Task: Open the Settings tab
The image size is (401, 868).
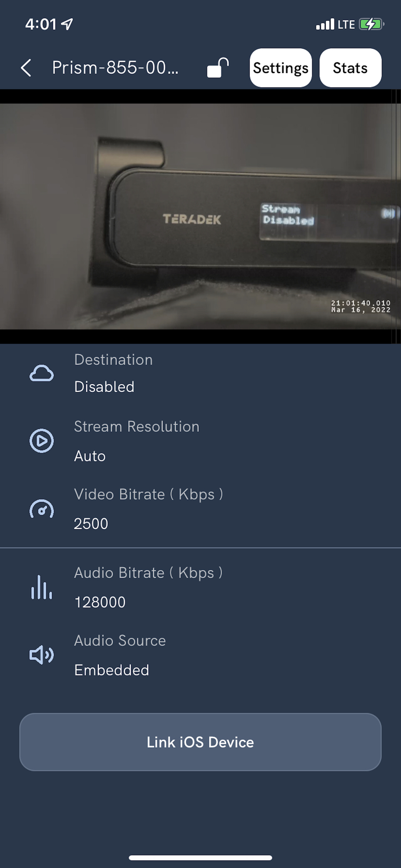Action: tap(281, 68)
